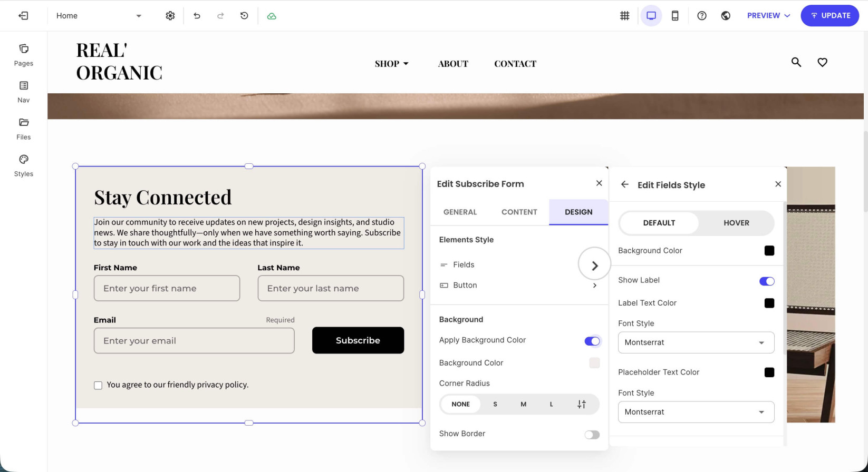Check the privacy policy checkbox
The width and height of the screenshot is (868, 472).
(98, 386)
